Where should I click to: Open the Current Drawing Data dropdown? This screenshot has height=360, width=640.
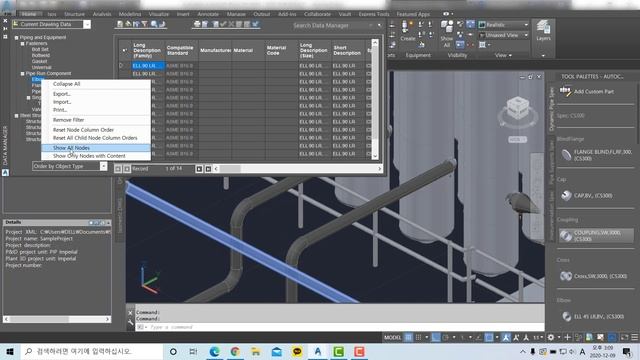(x=87, y=24)
